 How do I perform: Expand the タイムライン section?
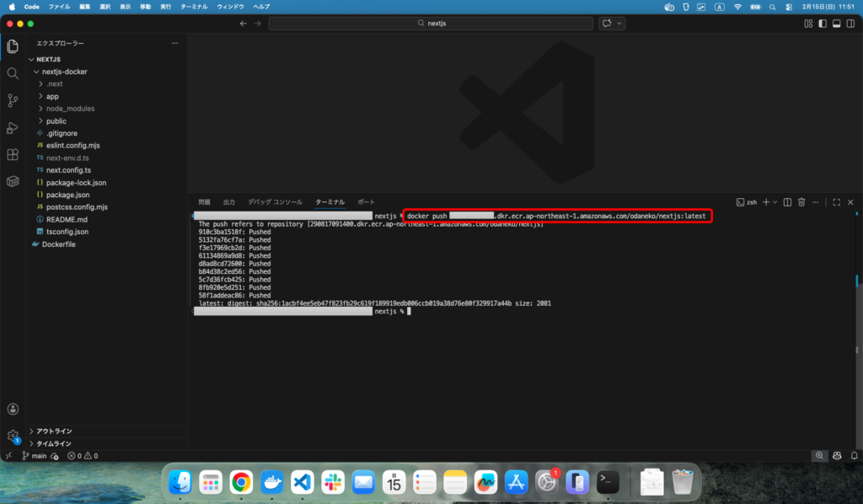click(53, 443)
